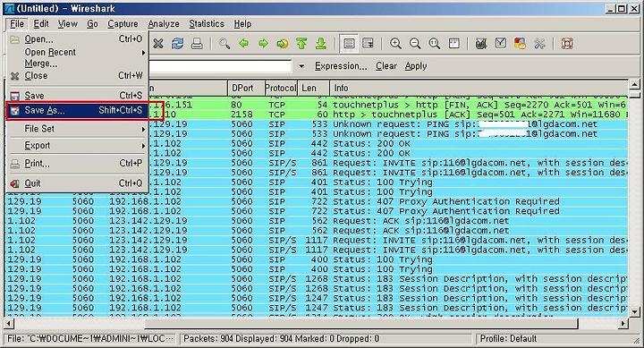Open the Capture menu

coord(123,24)
